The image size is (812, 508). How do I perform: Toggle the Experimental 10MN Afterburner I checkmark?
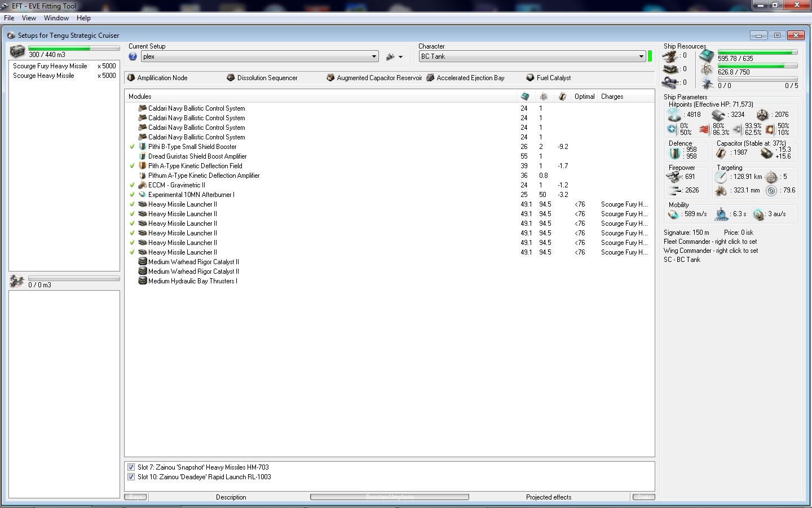[133, 195]
